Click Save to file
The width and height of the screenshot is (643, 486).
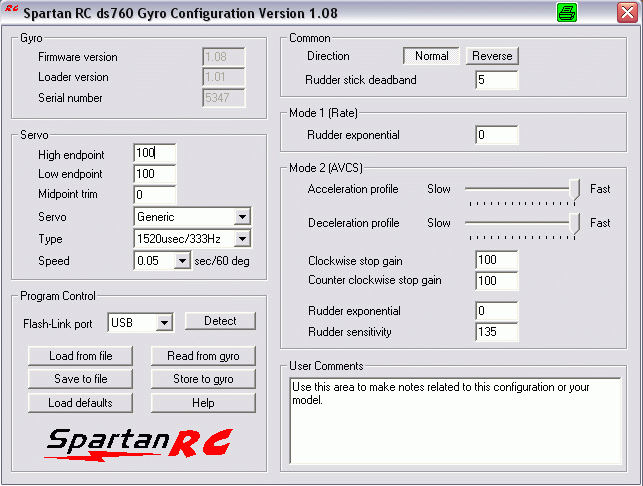click(x=80, y=379)
